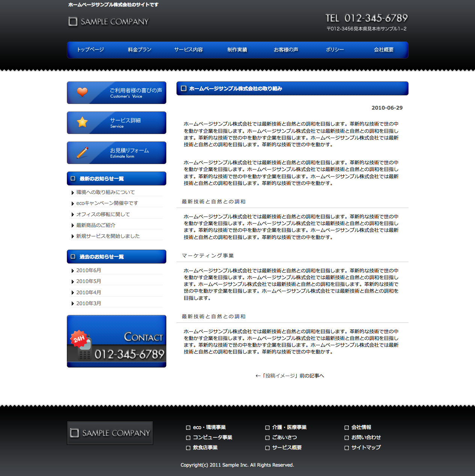Image resolution: width=475 pixels, height=476 pixels.
Task: Open footer link 飲食店事業
Action: pyautogui.click(x=205, y=448)
